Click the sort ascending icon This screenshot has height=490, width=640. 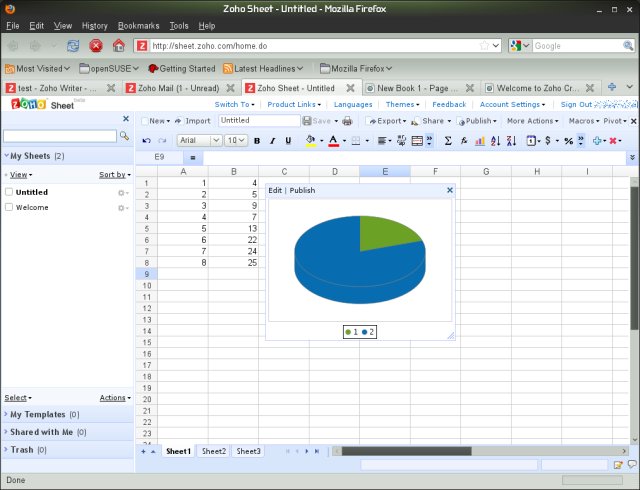(x=496, y=141)
